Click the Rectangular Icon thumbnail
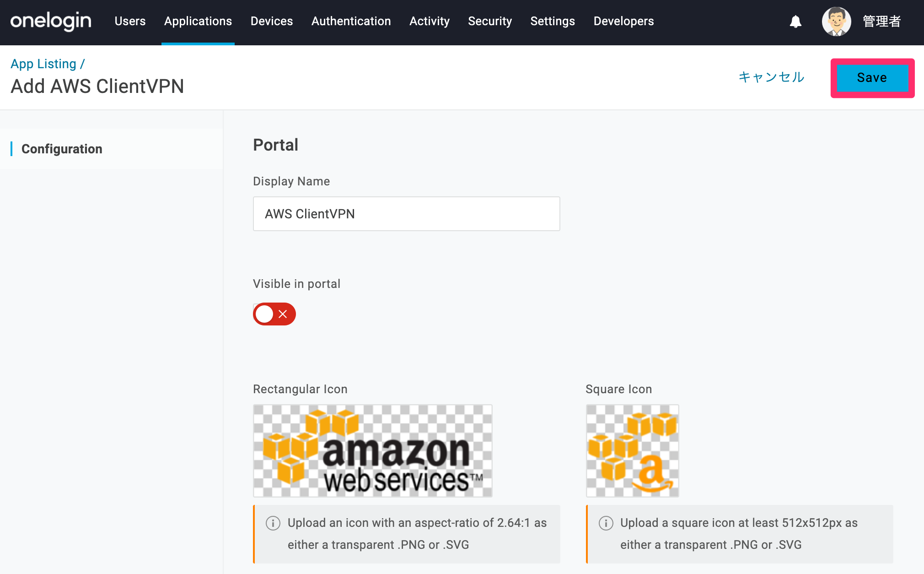The height and width of the screenshot is (574, 924). click(x=373, y=451)
